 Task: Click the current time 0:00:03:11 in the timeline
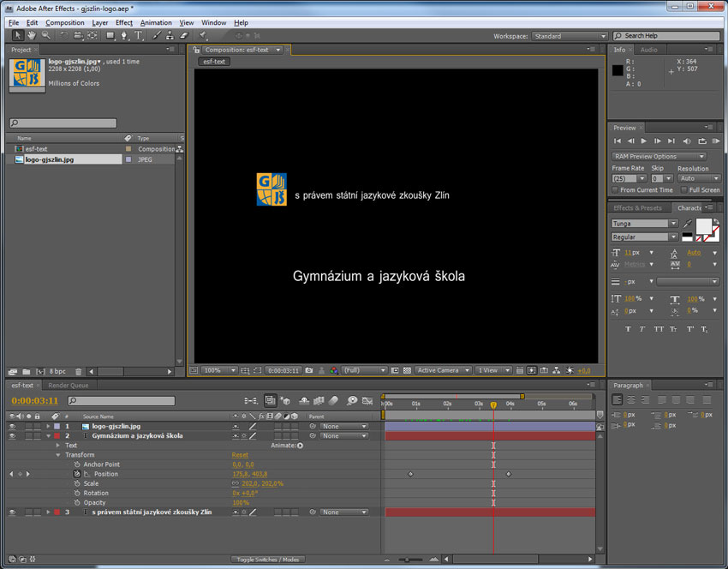click(35, 401)
